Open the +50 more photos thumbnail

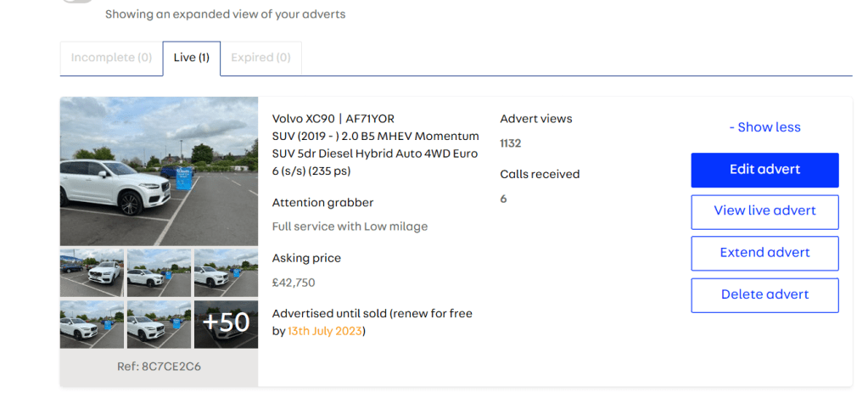(226, 324)
